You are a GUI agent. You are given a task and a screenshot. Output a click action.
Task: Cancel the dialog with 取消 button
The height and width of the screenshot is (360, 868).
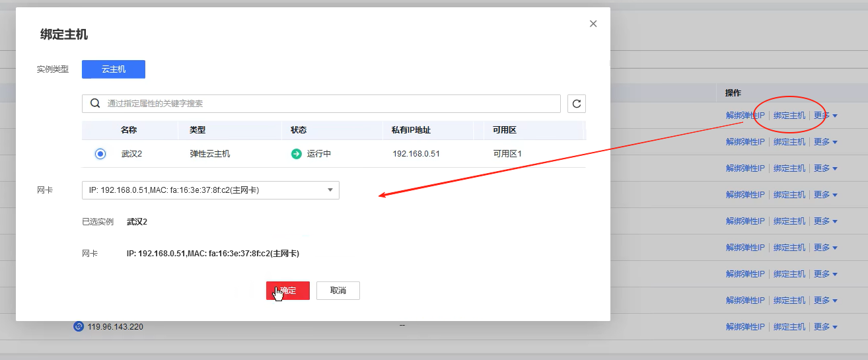coord(338,291)
